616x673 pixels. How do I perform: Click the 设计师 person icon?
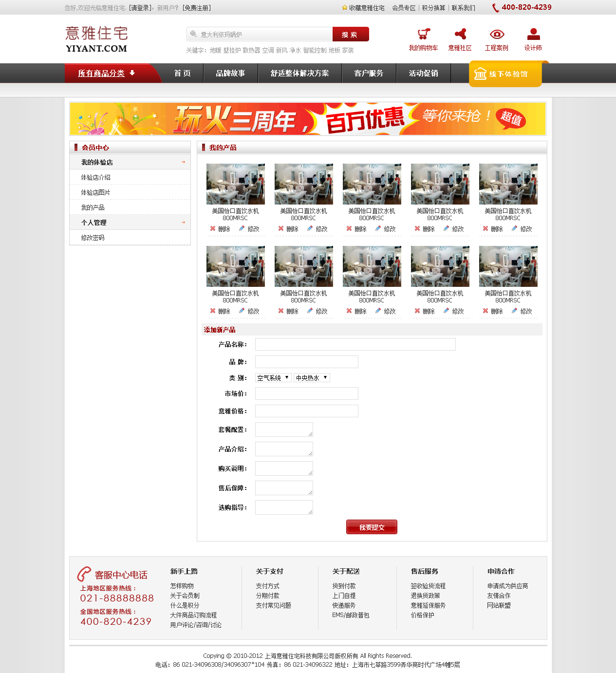tap(533, 34)
